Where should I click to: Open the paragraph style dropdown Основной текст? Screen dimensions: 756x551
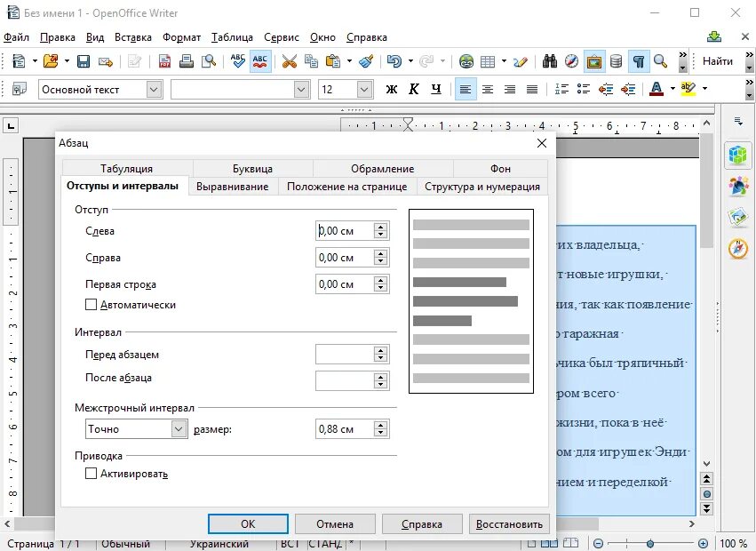[x=154, y=89]
